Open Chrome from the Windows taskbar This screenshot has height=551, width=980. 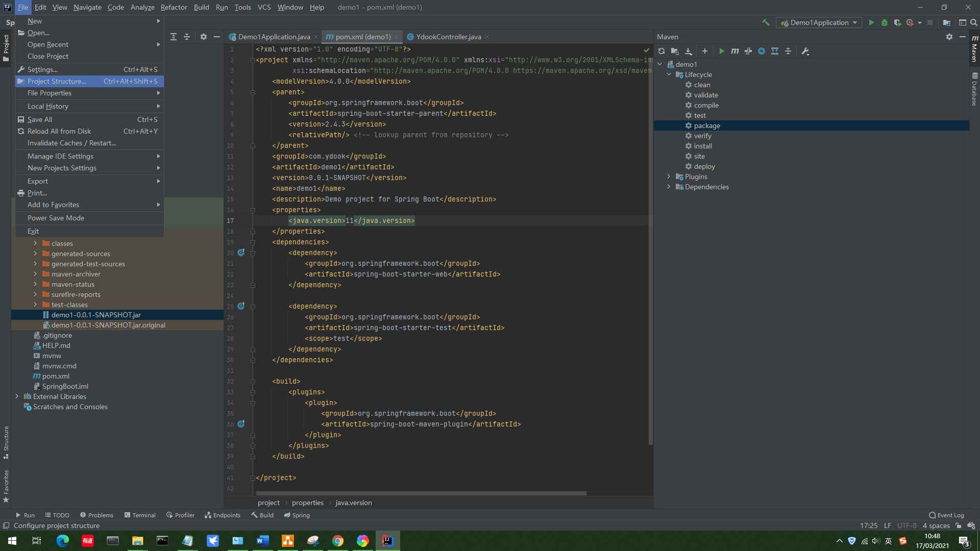point(338,540)
